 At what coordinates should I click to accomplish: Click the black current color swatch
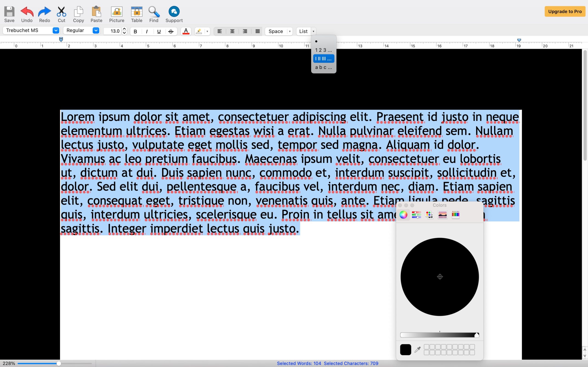pos(406,350)
